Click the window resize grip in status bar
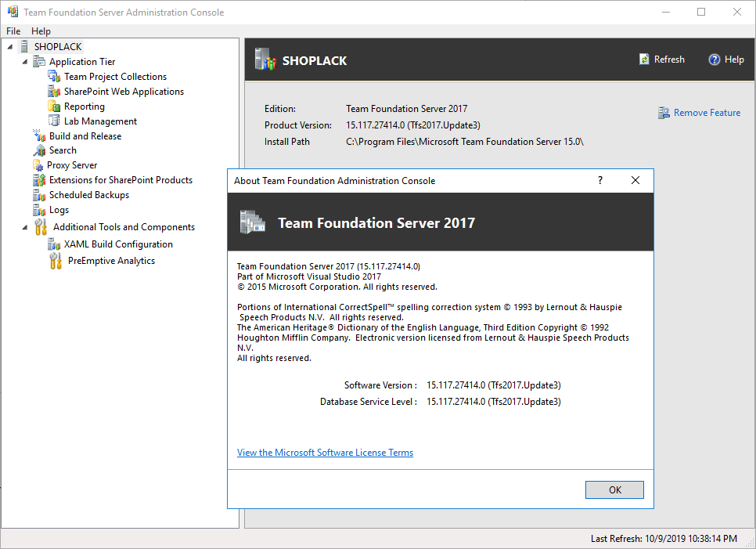Image resolution: width=756 pixels, height=549 pixels. (750, 543)
